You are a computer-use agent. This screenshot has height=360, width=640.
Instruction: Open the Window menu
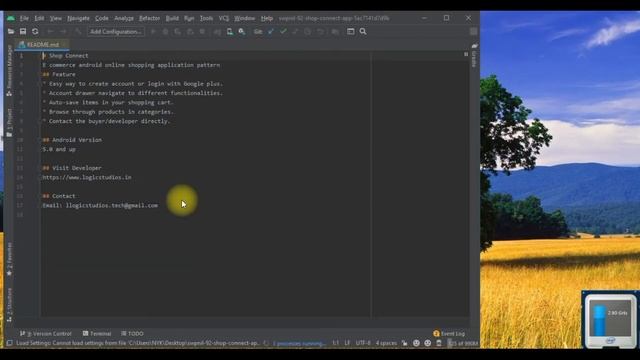pyautogui.click(x=244, y=18)
